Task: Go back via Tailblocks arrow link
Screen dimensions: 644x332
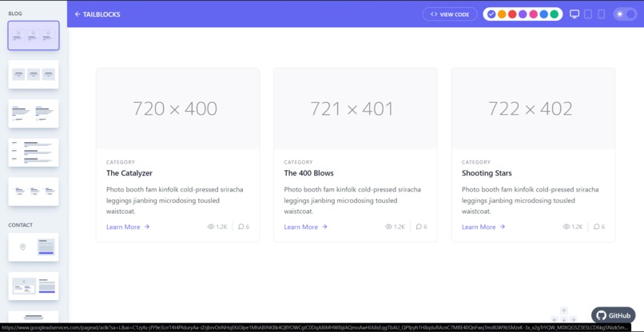Action: (x=97, y=14)
